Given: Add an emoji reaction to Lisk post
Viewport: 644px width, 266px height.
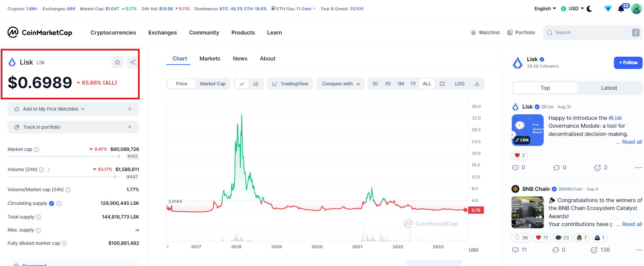Looking at the screenshot, I should click(601, 168).
